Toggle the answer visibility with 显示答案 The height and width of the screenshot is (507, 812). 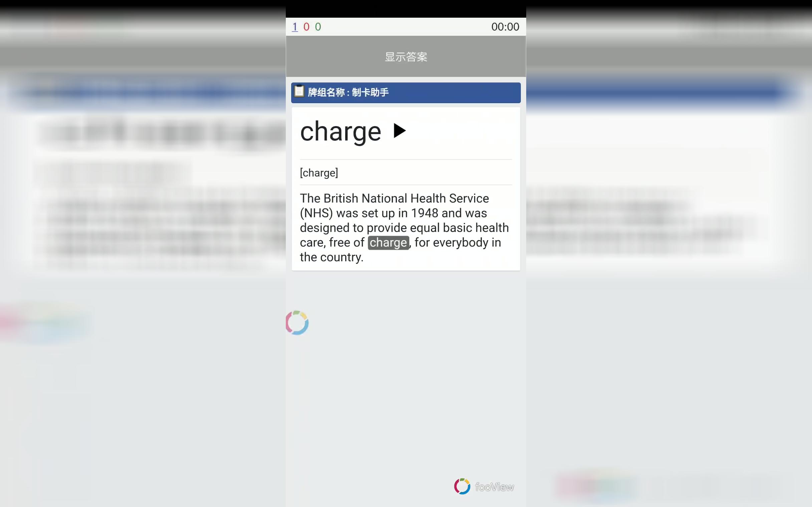point(406,56)
